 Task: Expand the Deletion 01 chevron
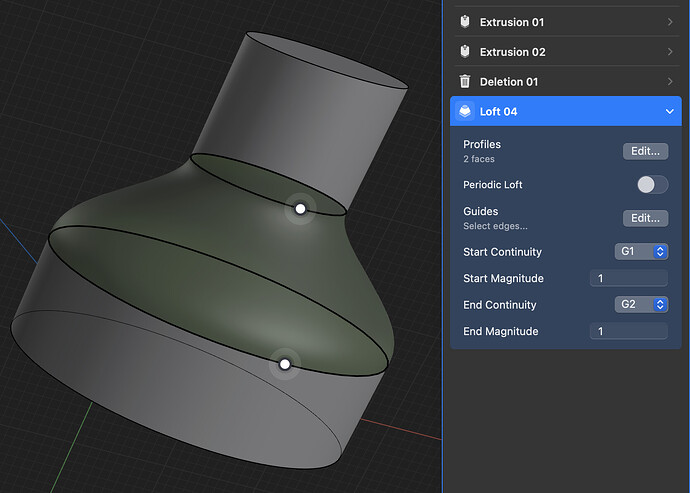669,82
